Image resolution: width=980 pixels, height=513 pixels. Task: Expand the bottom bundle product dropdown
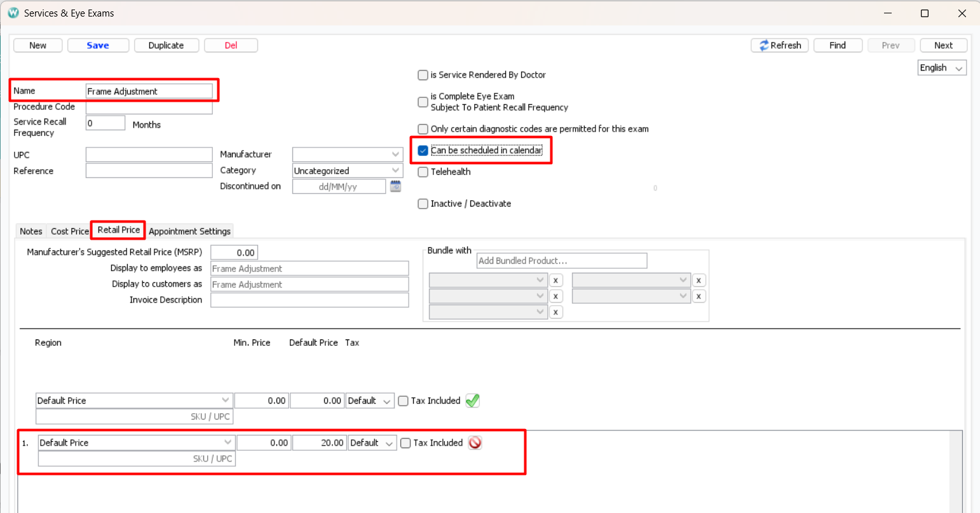pyautogui.click(x=488, y=311)
